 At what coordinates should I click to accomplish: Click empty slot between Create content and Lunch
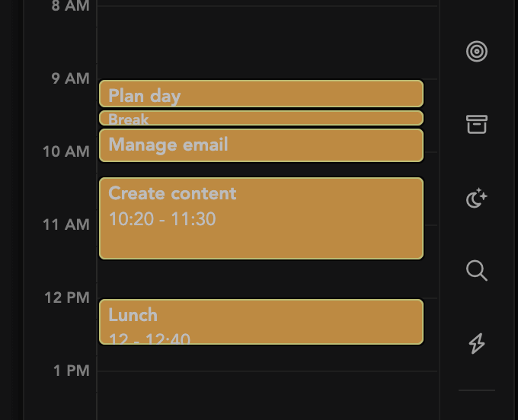[267, 278]
